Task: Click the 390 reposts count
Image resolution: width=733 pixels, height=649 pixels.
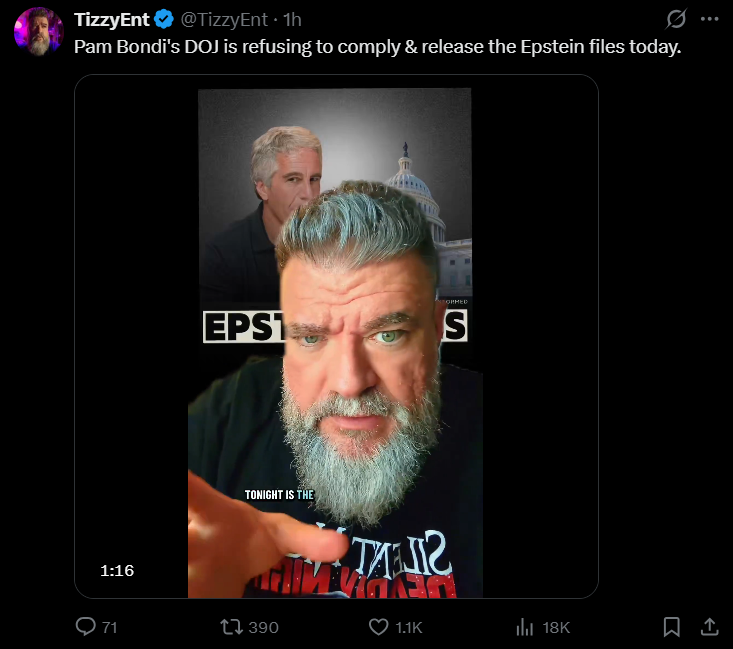Action: click(263, 627)
